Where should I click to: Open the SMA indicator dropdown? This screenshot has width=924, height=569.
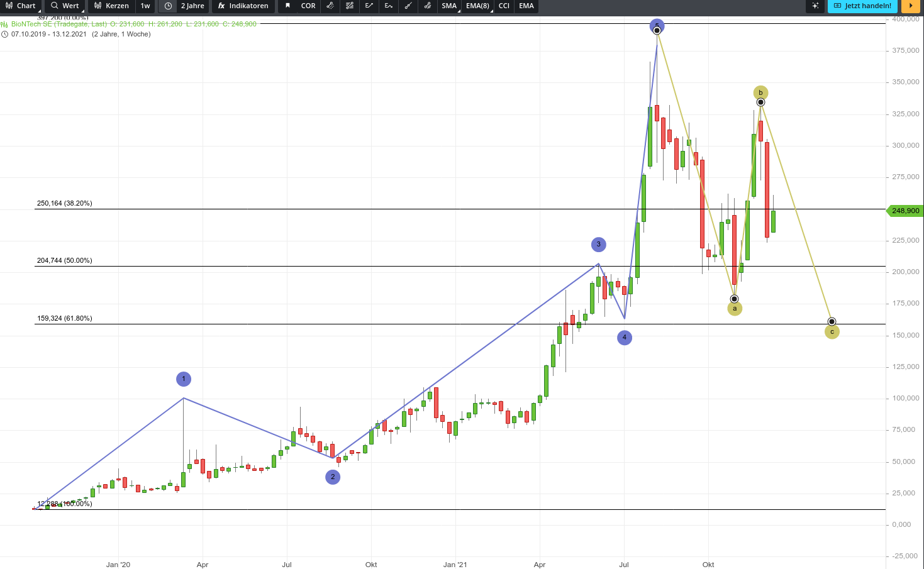(449, 6)
